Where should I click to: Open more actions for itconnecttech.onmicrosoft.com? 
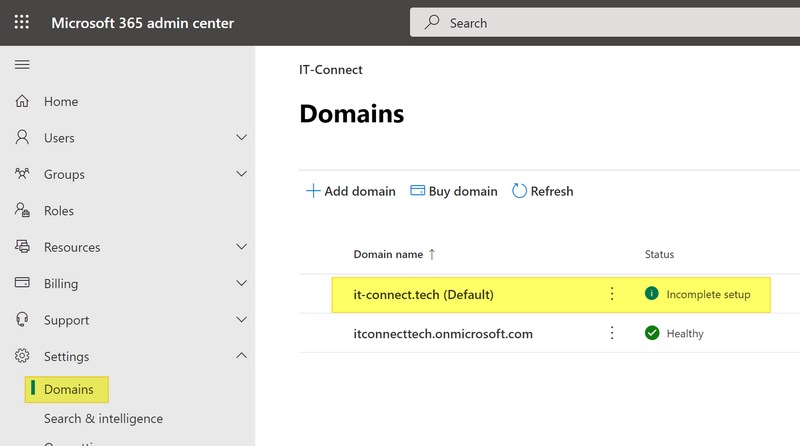pyautogui.click(x=612, y=333)
